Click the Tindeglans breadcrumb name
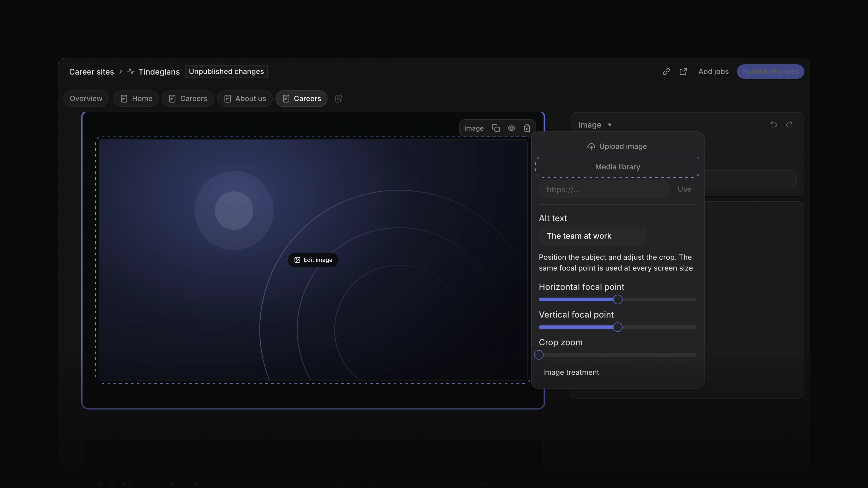 [159, 72]
